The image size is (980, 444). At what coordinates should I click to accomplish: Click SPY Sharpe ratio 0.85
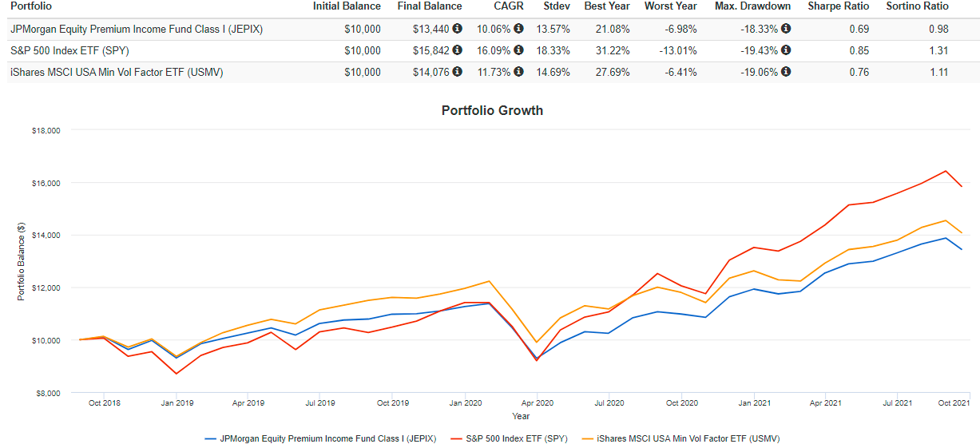click(859, 51)
